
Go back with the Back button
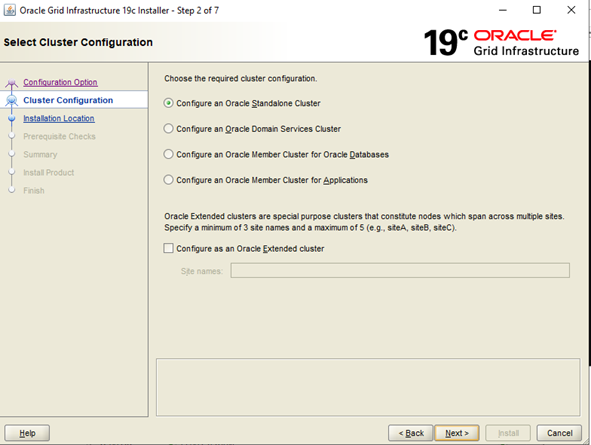[411, 433]
